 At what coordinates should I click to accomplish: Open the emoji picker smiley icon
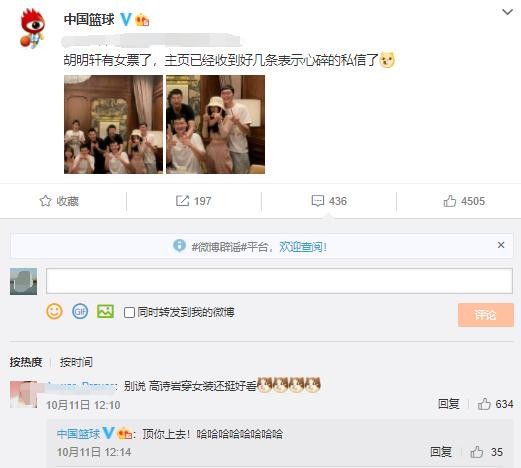click(x=54, y=312)
